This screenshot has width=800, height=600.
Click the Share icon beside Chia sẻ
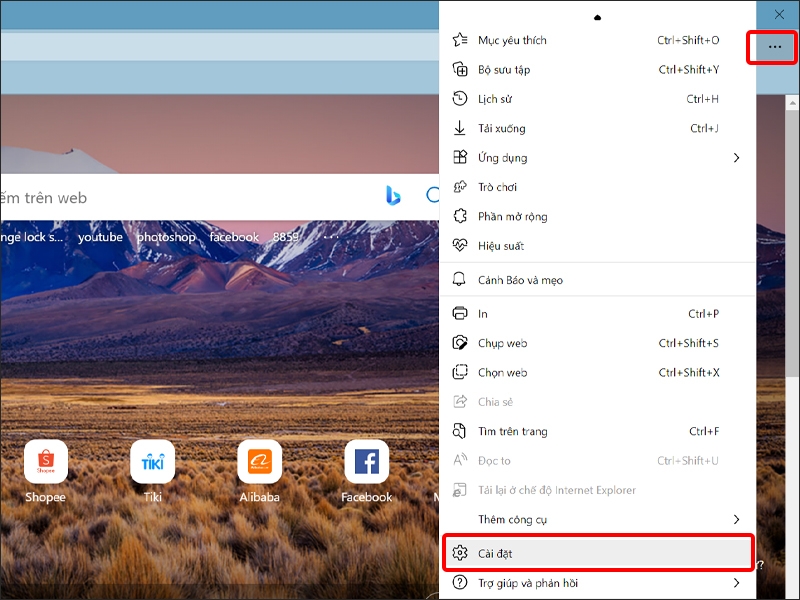pyautogui.click(x=460, y=402)
